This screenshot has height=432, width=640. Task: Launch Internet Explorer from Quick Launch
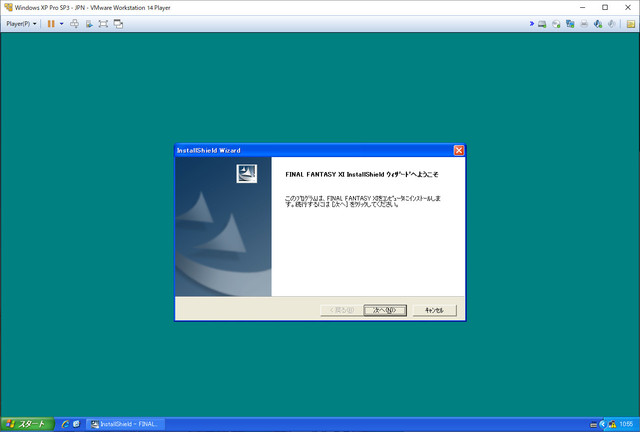point(65,424)
